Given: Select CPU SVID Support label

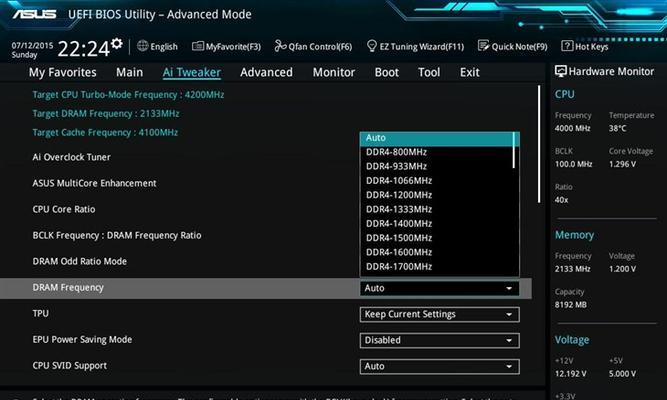Looking at the screenshot, I should 70,366.
